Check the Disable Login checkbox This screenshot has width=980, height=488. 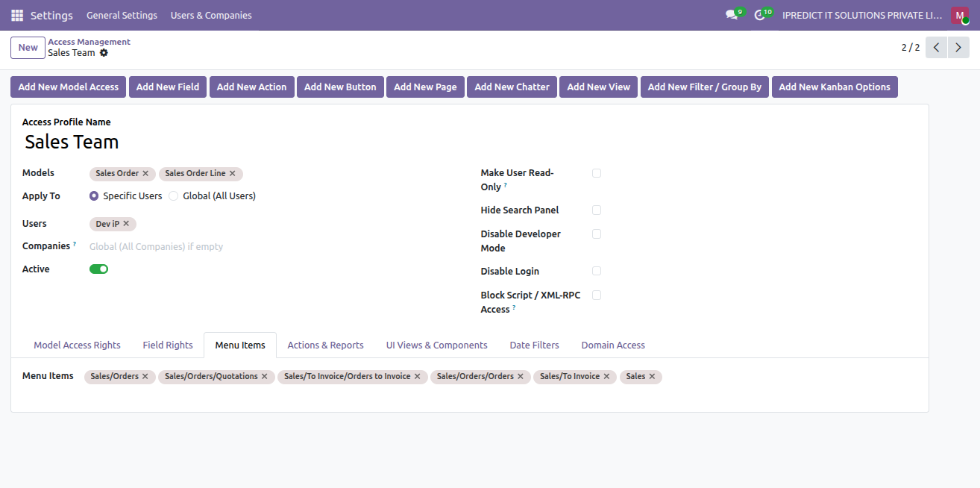point(597,272)
